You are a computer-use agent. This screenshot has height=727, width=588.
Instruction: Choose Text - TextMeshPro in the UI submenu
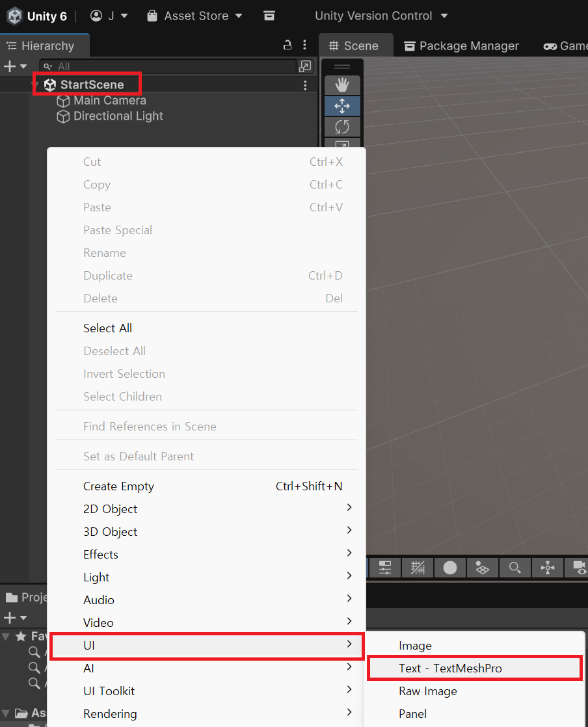(474, 668)
